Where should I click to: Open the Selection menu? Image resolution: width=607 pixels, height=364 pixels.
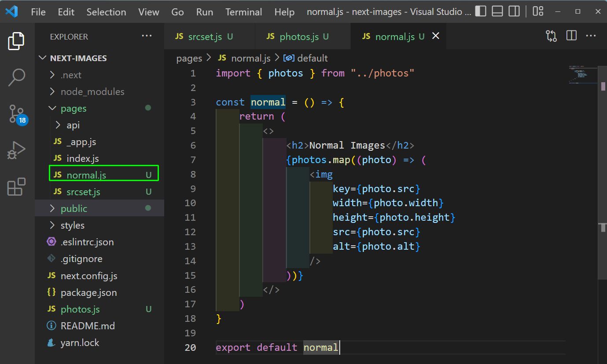[106, 12]
